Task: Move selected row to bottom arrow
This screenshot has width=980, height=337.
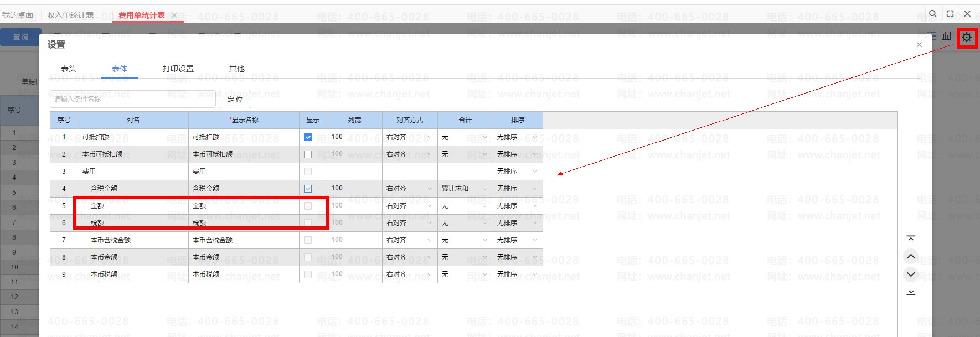Action: [x=911, y=292]
